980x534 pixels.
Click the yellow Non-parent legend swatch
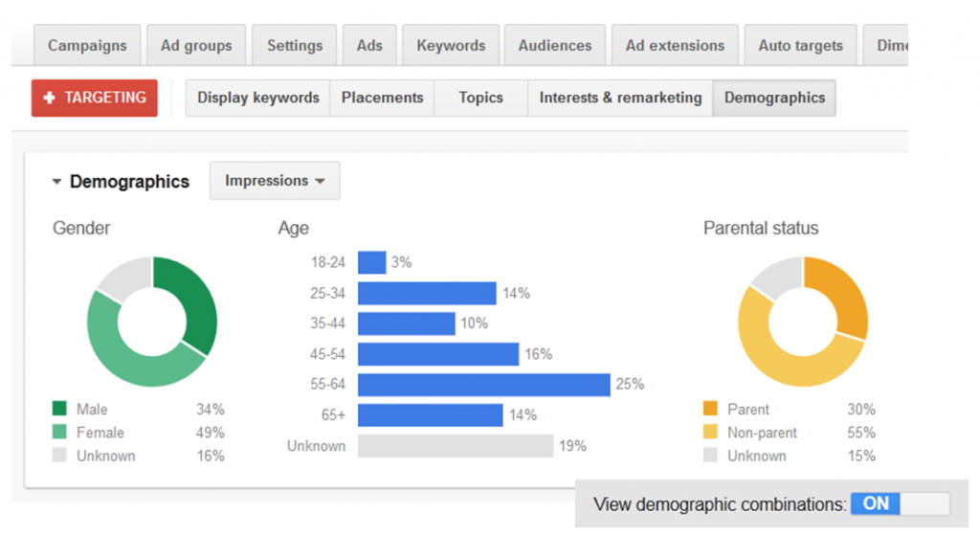[x=710, y=432]
